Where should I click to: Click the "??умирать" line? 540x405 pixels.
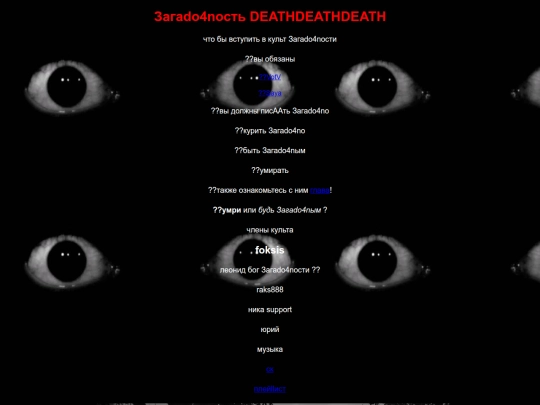(270, 170)
